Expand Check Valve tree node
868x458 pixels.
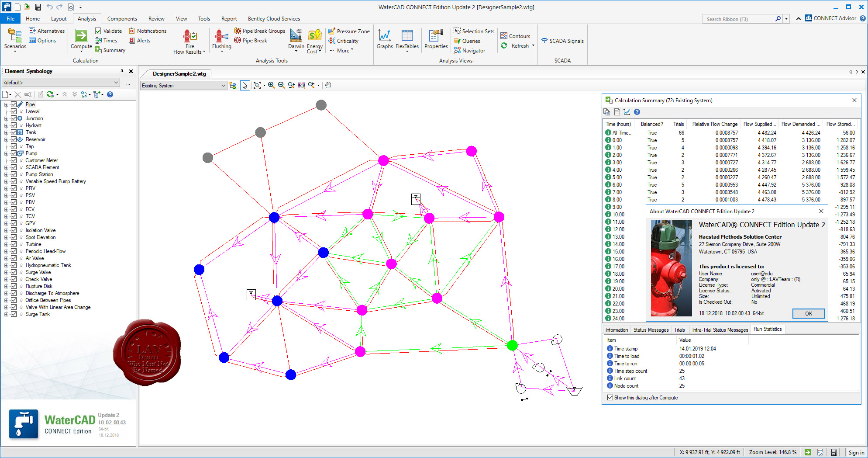pyautogui.click(x=7, y=279)
